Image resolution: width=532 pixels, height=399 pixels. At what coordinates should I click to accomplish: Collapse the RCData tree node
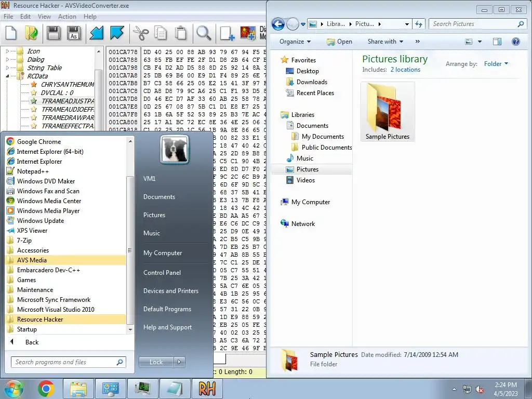[7, 76]
